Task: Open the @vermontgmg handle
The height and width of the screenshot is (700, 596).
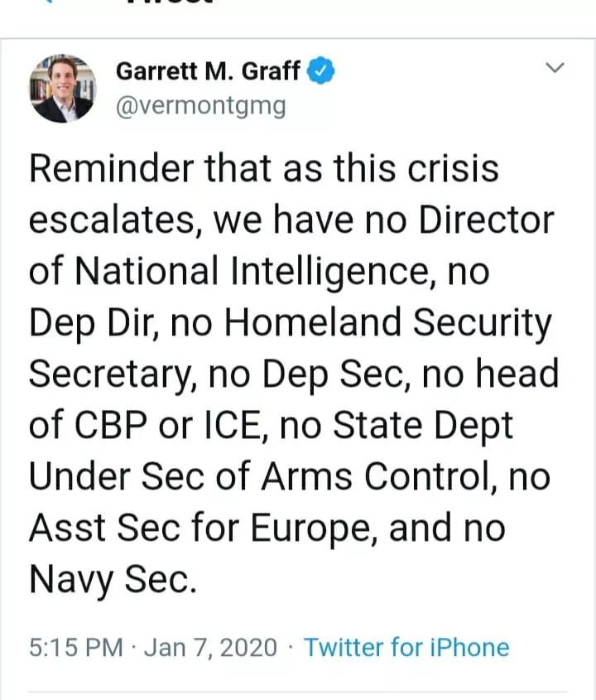Action: [x=201, y=107]
